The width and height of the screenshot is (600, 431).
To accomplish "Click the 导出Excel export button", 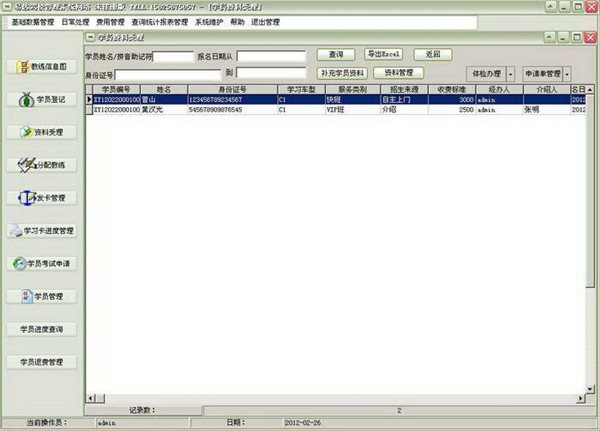I will pos(383,54).
